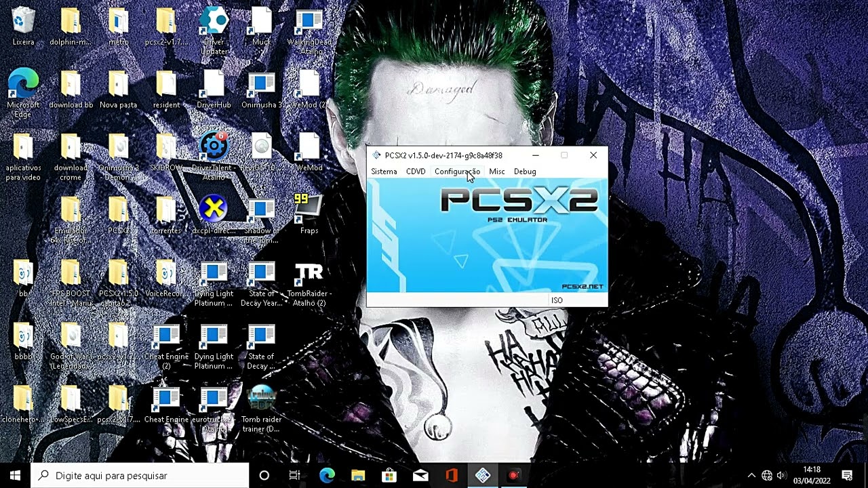The width and height of the screenshot is (868, 488).
Task: Select the LowSpecsE... folder
Action: pyautogui.click(x=71, y=404)
